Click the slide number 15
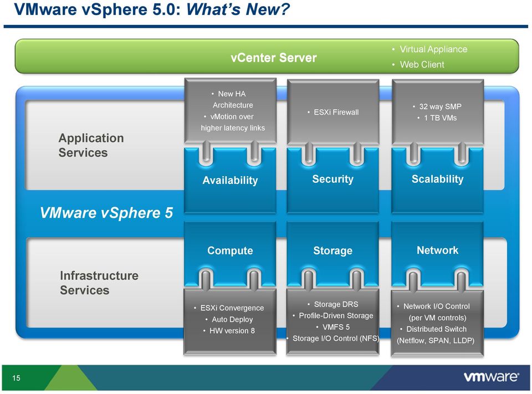Viewport: 532px width, 394px height. coord(16,378)
